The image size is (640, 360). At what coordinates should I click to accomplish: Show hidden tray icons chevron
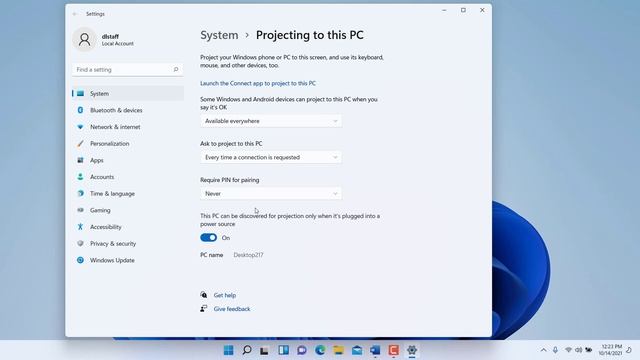pos(543,350)
